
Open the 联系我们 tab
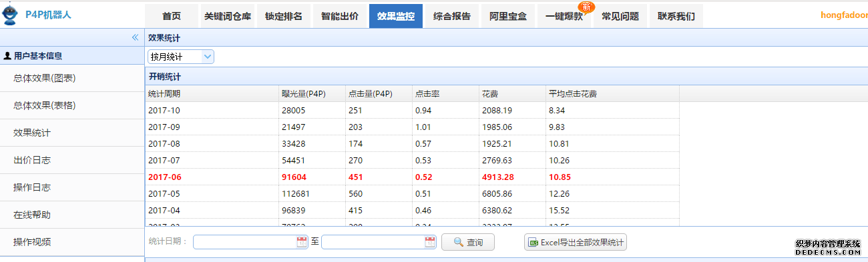(x=676, y=16)
